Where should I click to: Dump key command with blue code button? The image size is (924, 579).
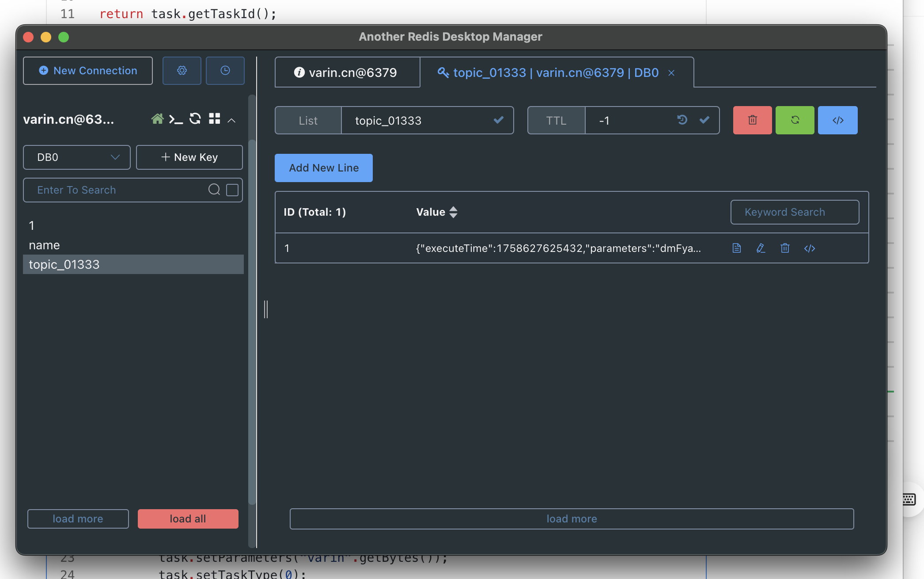(838, 120)
